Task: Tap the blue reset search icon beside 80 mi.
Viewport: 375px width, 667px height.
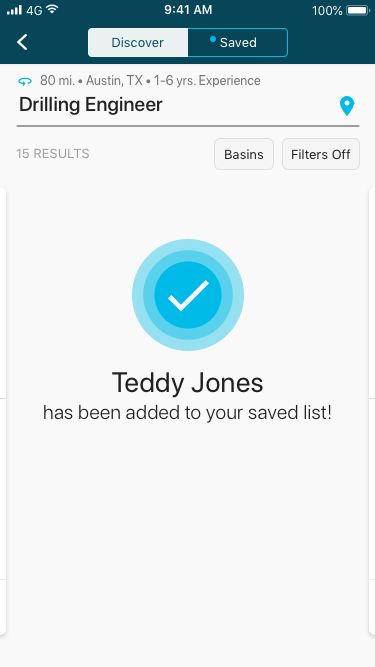Action: (25, 81)
